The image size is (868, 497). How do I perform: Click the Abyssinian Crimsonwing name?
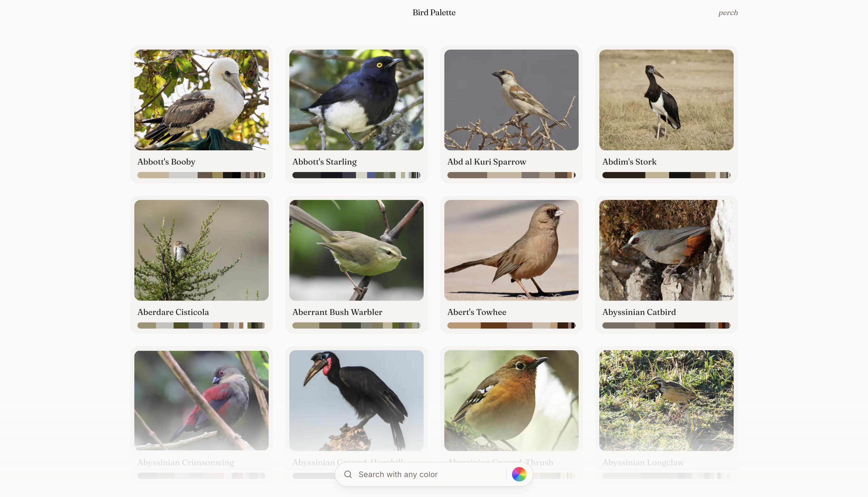[x=186, y=463]
